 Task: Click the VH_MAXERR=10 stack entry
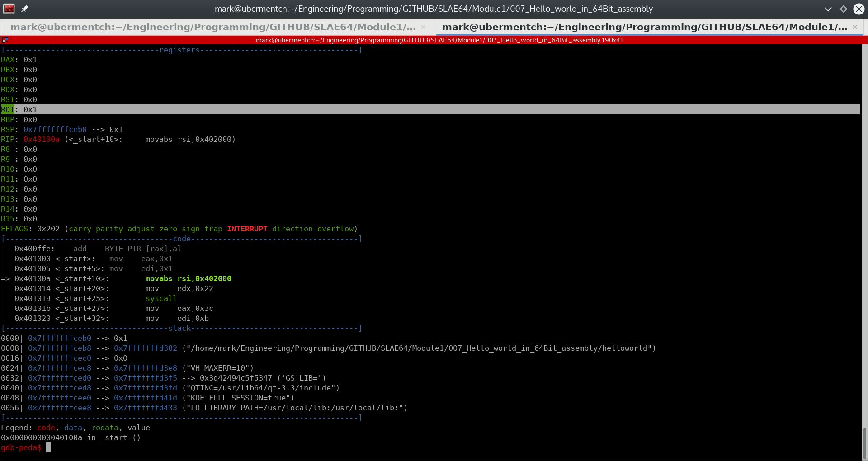tap(127, 368)
